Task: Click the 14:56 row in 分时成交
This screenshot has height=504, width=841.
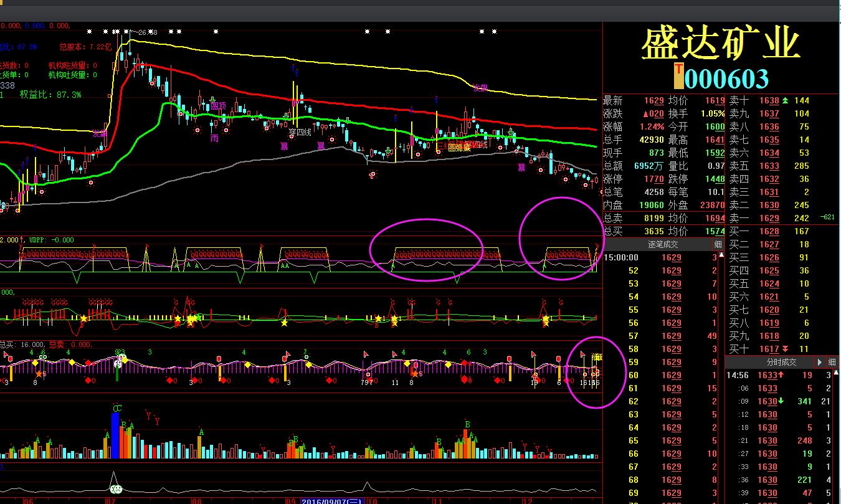Action: pyautogui.click(x=779, y=375)
